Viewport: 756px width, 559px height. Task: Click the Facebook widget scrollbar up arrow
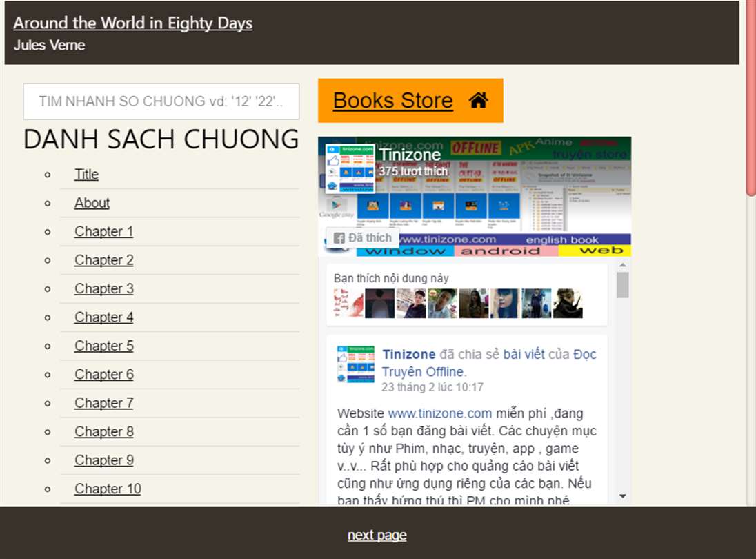[622, 265]
